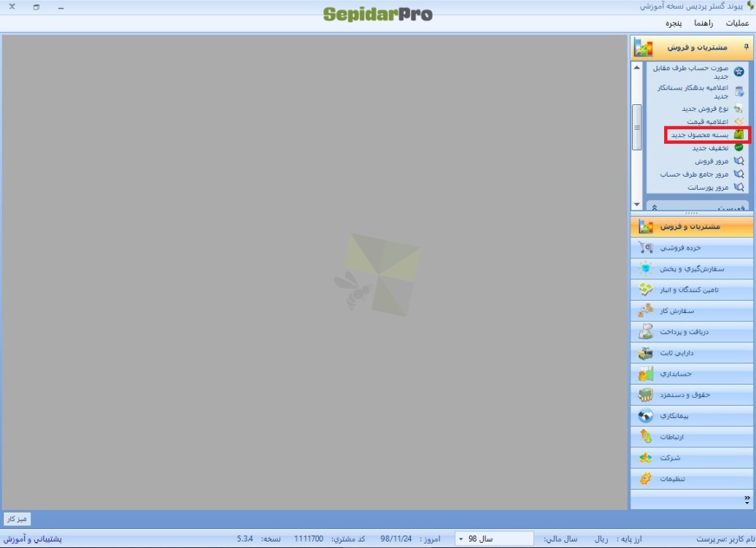Click the مرور پورسانت icon
Viewport: 756px width, 548px height.
pyautogui.click(x=738, y=187)
